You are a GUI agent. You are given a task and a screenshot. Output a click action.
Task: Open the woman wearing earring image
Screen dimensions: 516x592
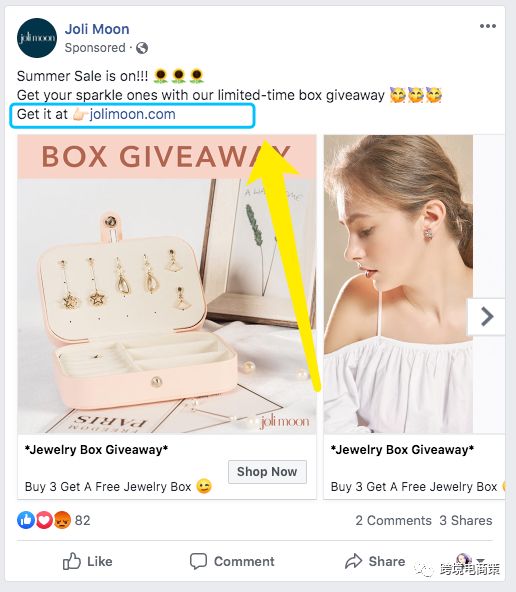click(x=398, y=284)
